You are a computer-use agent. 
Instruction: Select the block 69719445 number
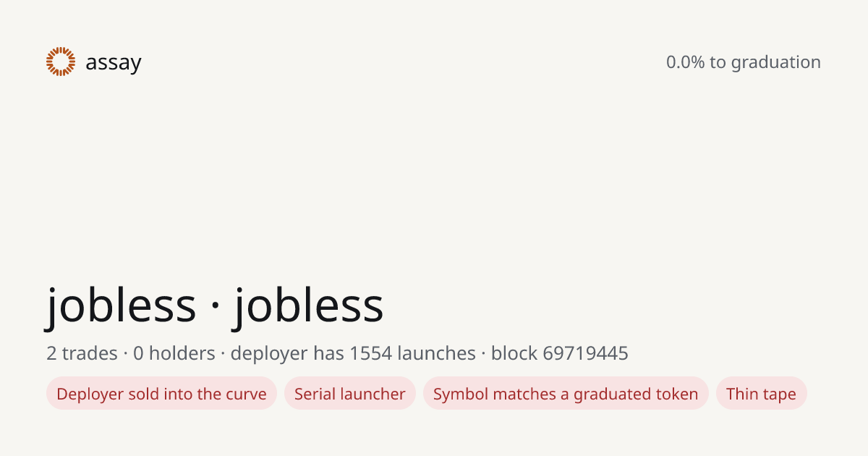[x=560, y=353]
